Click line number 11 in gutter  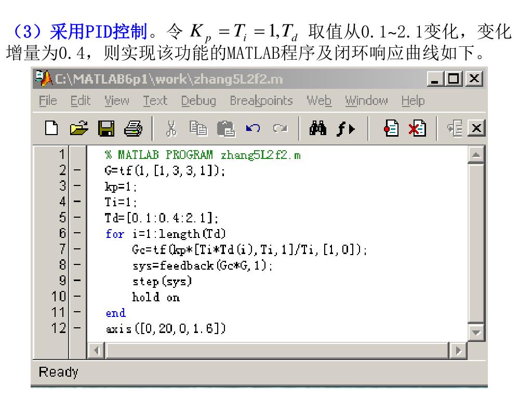[58, 312]
